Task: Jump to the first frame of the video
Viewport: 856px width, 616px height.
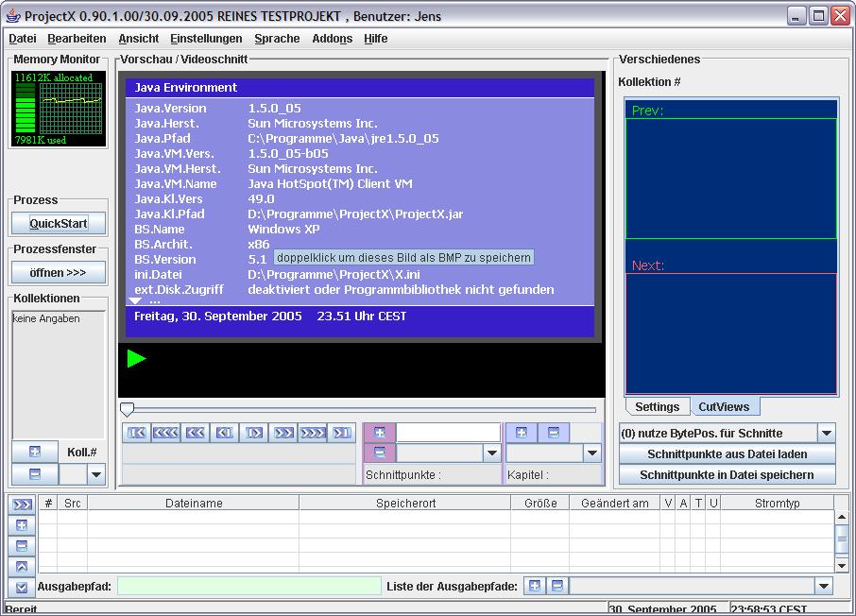Action: pyautogui.click(x=137, y=433)
